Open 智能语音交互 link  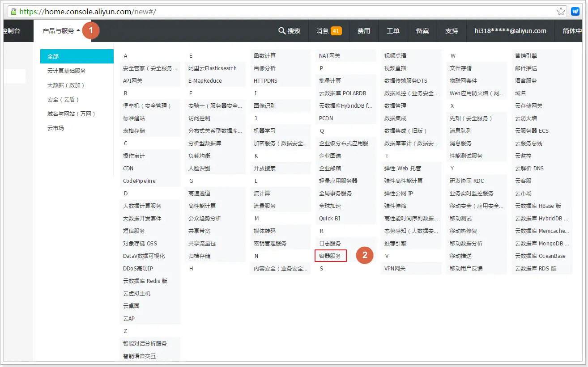tap(139, 356)
